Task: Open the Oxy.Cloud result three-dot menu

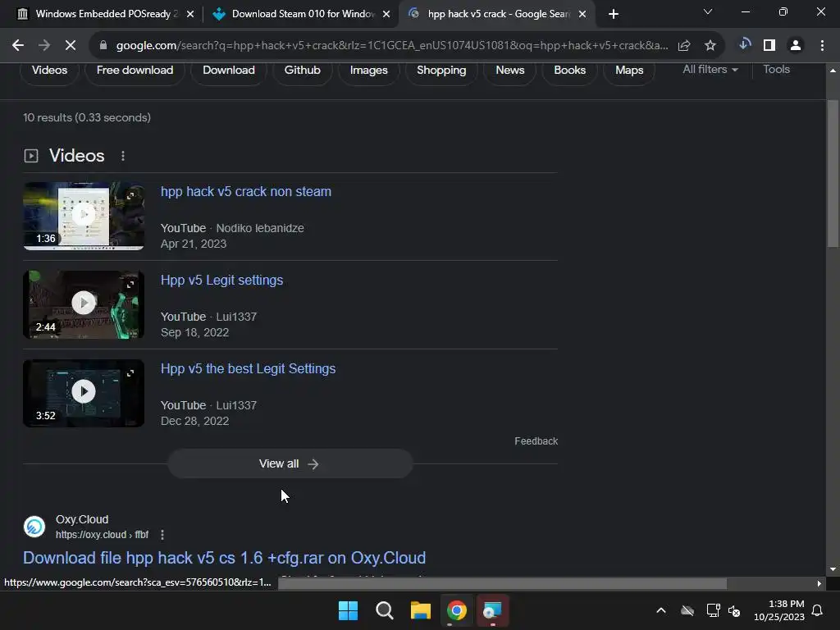Action: click(x=162, y=535)
